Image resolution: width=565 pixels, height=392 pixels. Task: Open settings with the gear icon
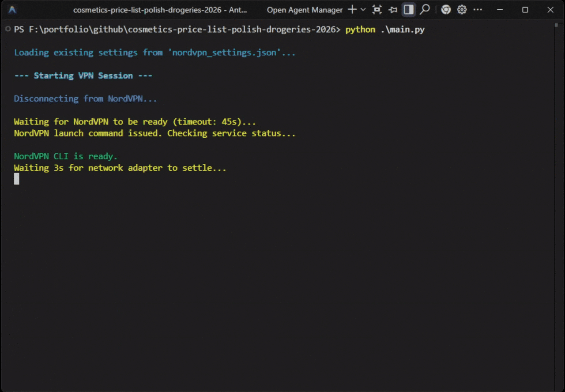(462, 10)
